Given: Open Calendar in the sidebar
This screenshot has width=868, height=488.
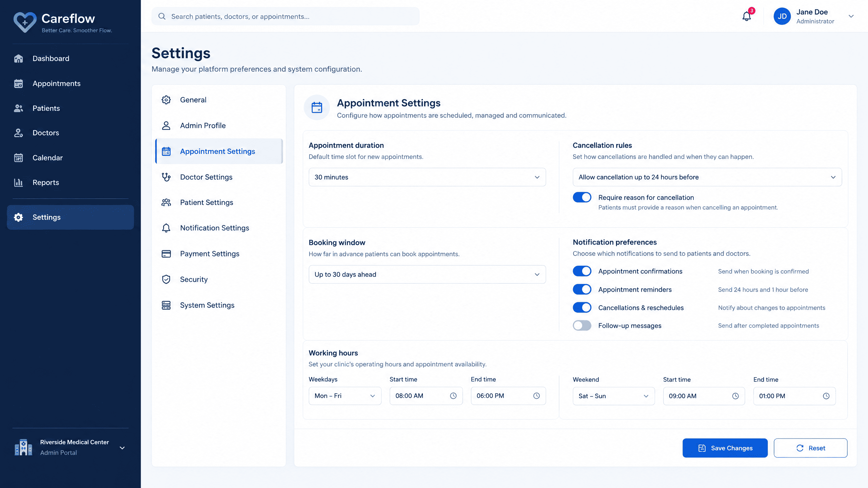Looking at the screenshot, I should tap(70, 158).
